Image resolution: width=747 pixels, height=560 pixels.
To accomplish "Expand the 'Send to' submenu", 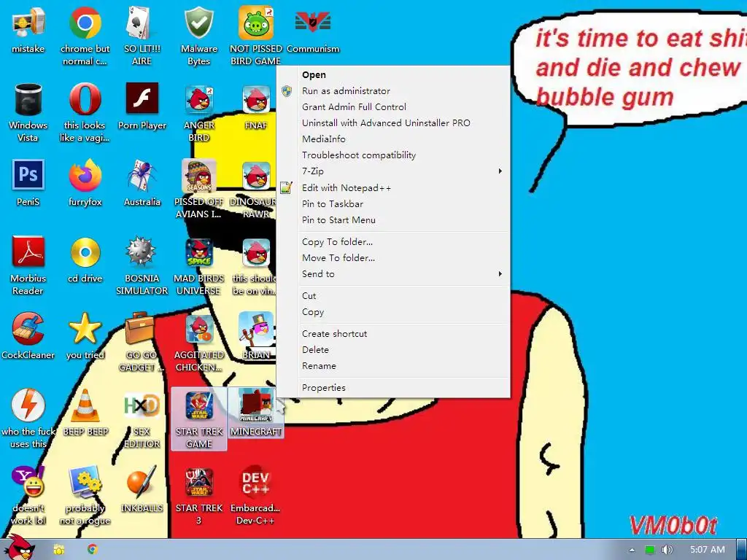I will 393,274.
